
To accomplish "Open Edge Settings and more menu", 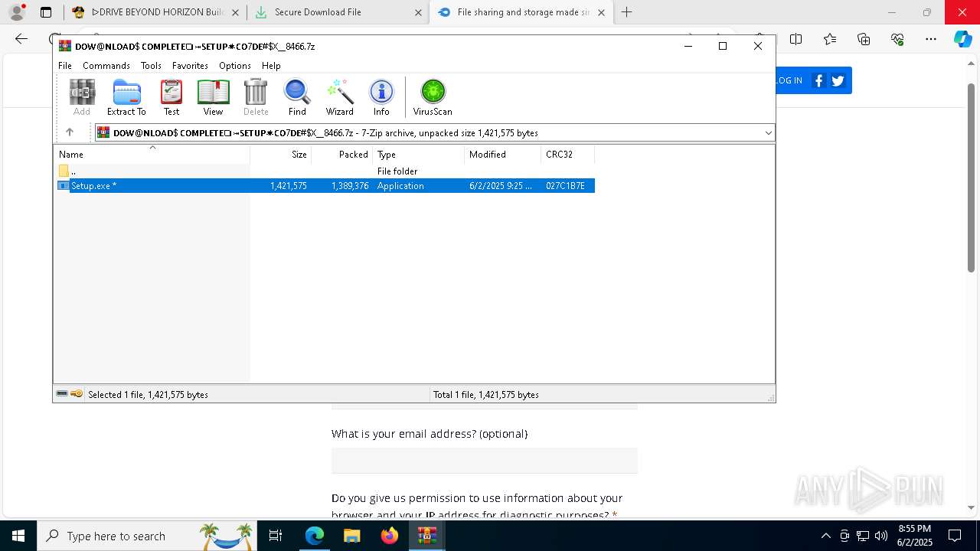I will click(931, 39).
